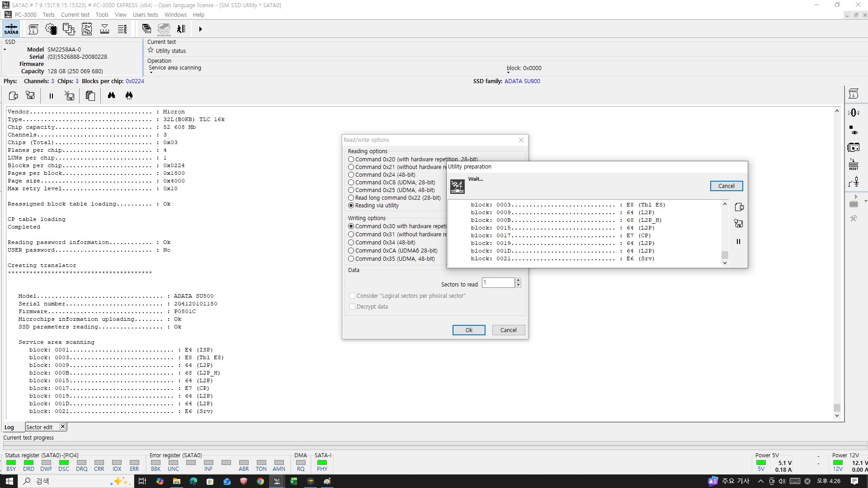Open the Users tests menu
Screen dimensions: 868x488
(x=145, y=14)
